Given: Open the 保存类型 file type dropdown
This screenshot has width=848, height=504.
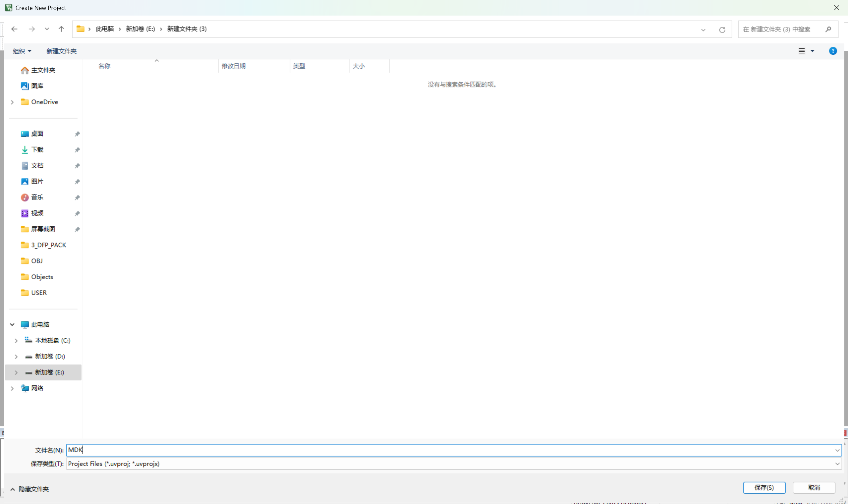Looking at the screenshot, I should 837,464.
